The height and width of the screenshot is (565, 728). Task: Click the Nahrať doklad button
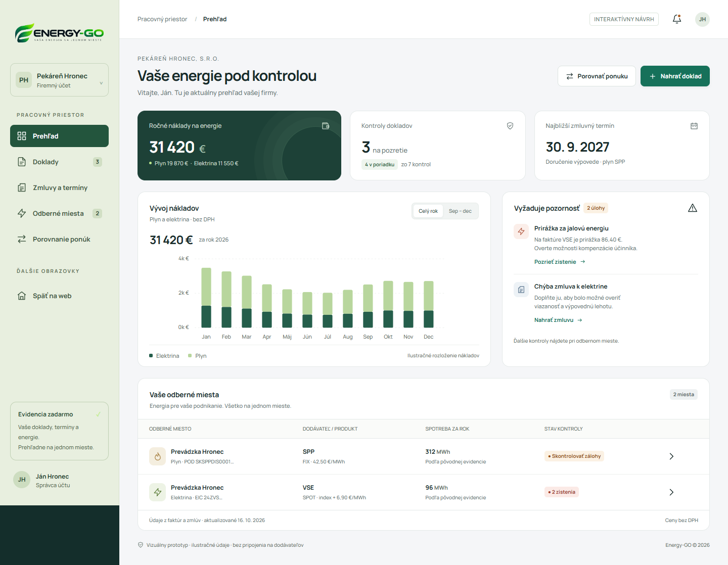tap(675, 76)
